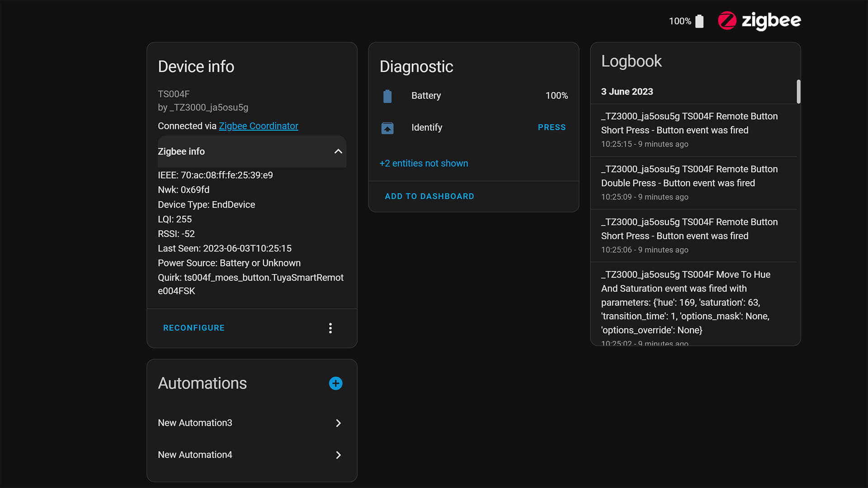Open the Zigbee Coordinator link
Viewport: 868px width, 488px height.
258,126
